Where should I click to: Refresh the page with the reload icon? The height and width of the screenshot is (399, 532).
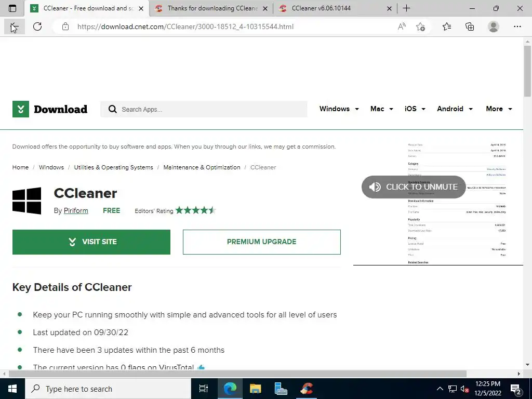pos(37,27)
